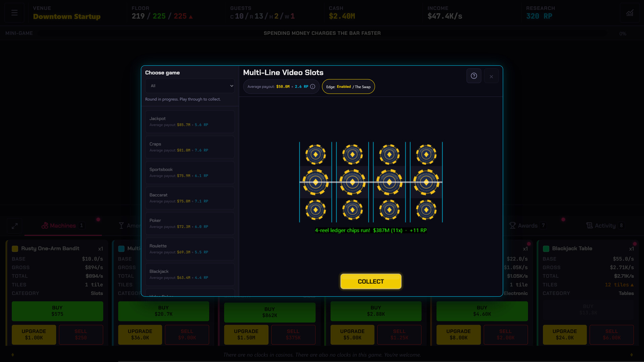644x362 pixels.
Task: Switch to the Activity tab
Action: click(605, 226)
